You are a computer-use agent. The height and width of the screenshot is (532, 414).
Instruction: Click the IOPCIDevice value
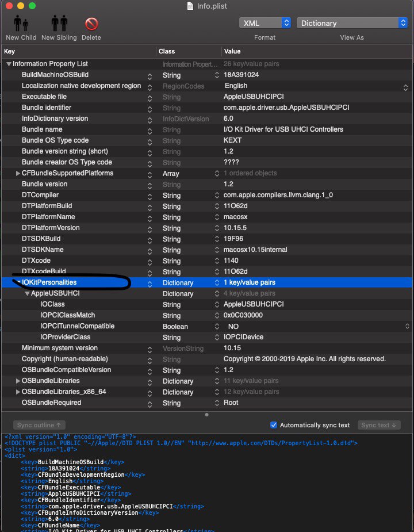[x=243, y=337]
